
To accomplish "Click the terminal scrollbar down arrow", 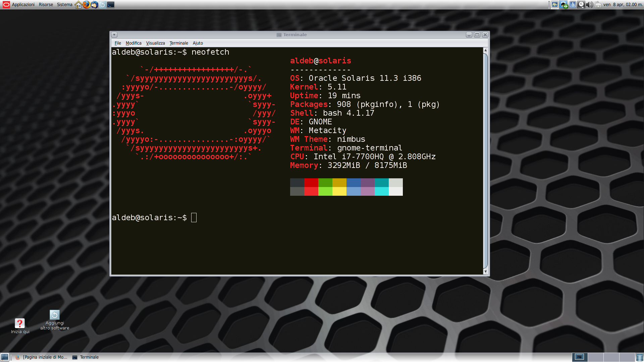I will [x=485, y=271].
